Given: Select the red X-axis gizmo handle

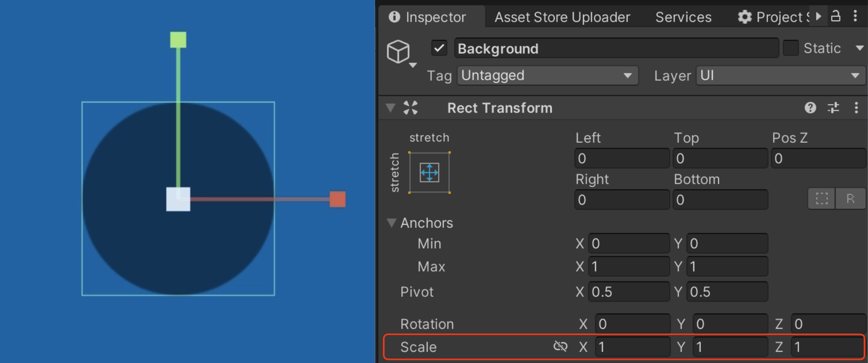Looking at the screenshot, I should 338,199.
